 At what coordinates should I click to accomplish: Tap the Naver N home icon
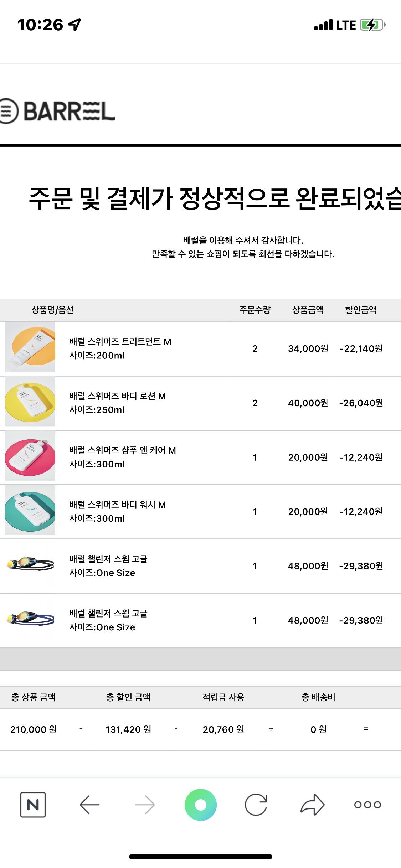(x=33, y=805)
